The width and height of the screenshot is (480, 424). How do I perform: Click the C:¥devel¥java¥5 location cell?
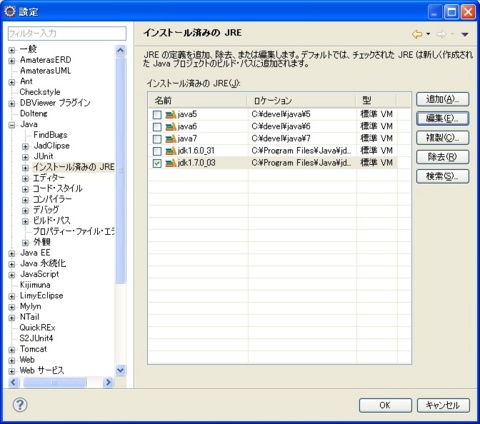[x=281, y=114]
